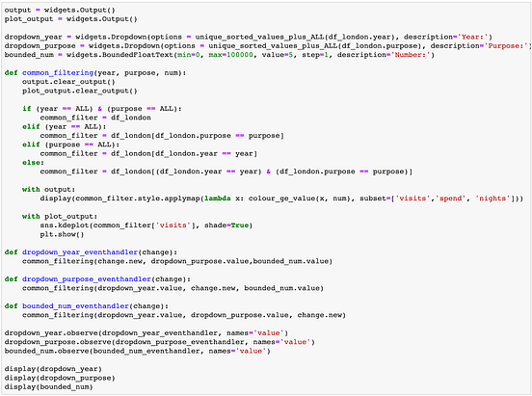Select the max=100000 argument
Viewport: 532px width, 396px height.
tap(230, 55)
